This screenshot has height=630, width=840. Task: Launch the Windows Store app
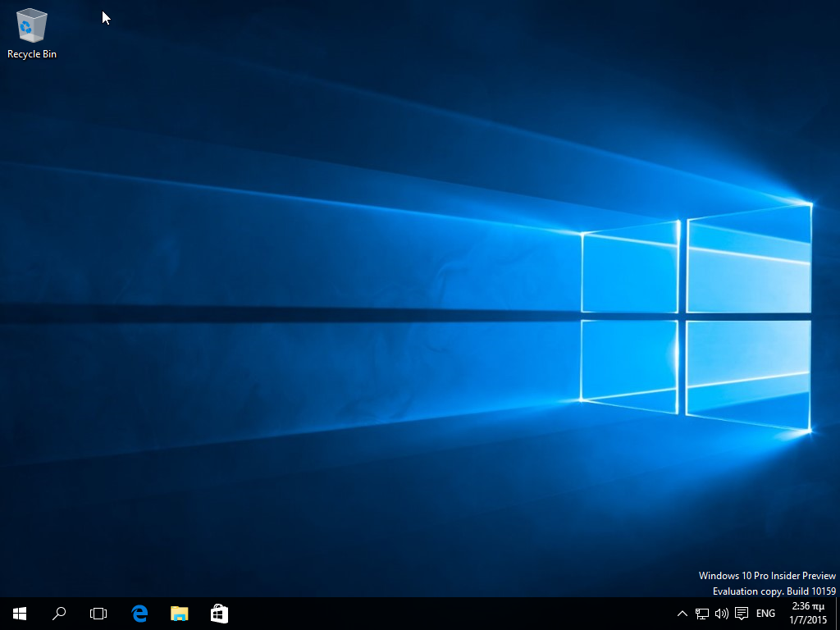point(219,614)
